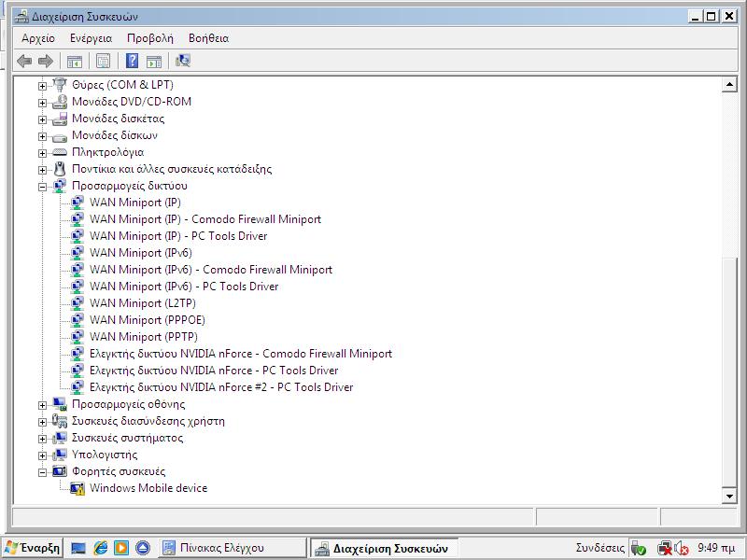Select WAN Miniport (IPv6) - Comodo Firewall Miniport
Viewport: 747px width, 560px height.
[x=211, y=270]
